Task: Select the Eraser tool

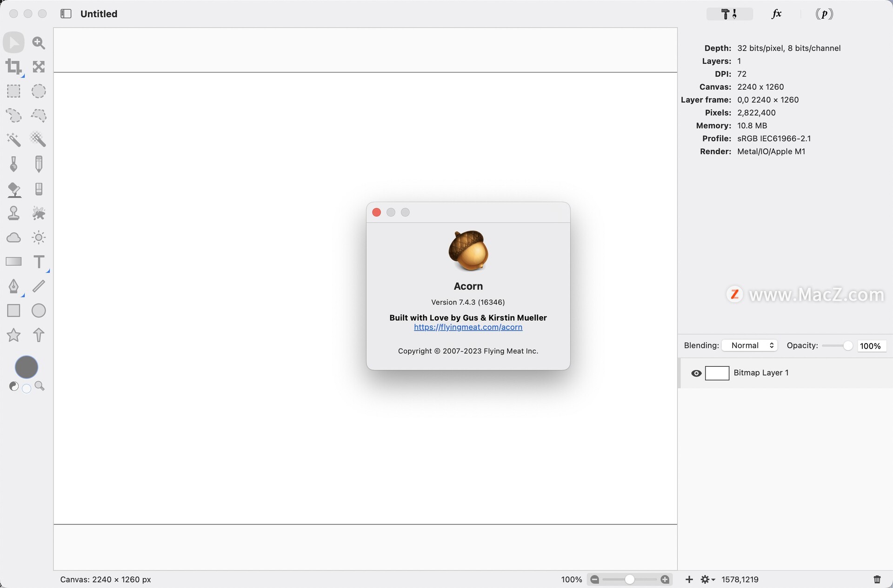Action: 39,189
